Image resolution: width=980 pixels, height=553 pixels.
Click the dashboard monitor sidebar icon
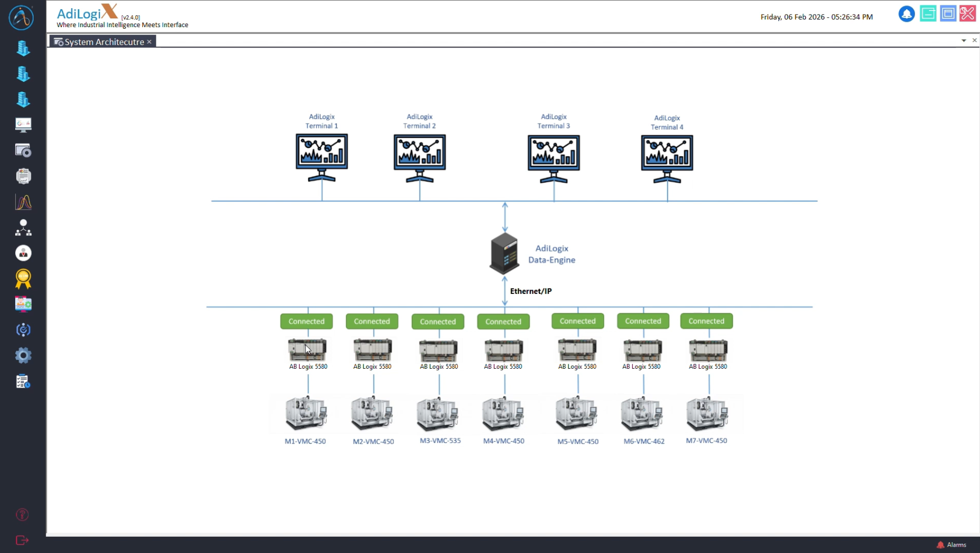23,125
